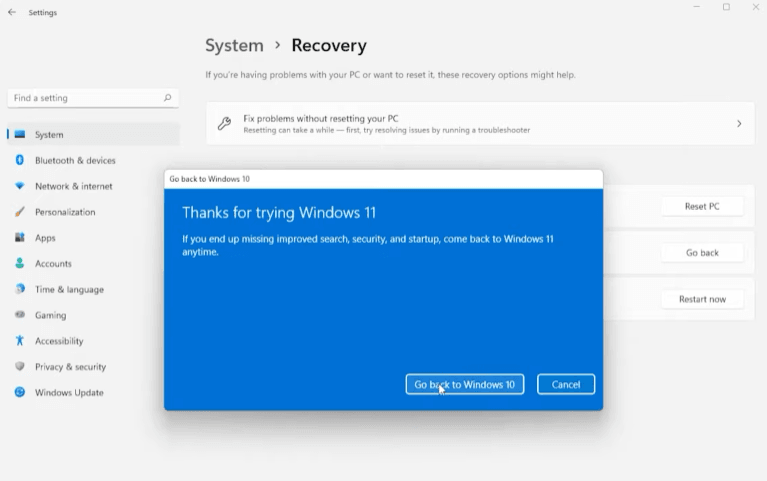Close the Settings window
The width and height of the screenshot is (767, 481).
[x=756, y=7]
